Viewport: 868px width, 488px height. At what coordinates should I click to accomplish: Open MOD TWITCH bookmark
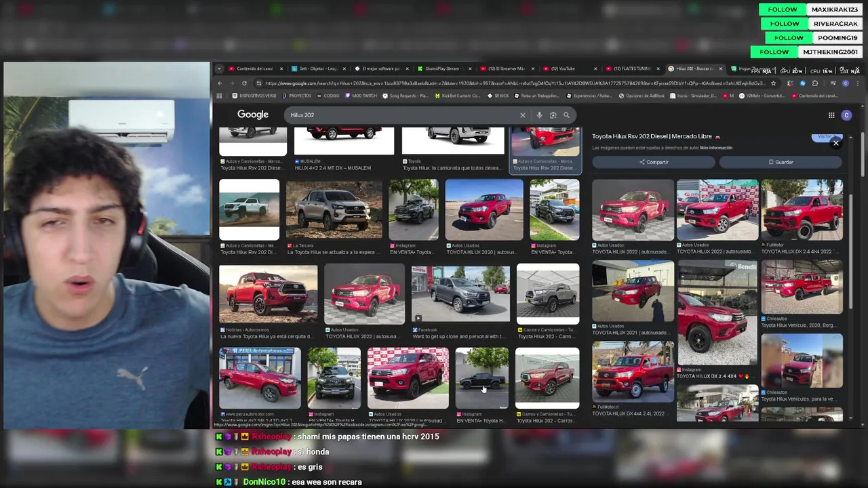tap(361, 96)
